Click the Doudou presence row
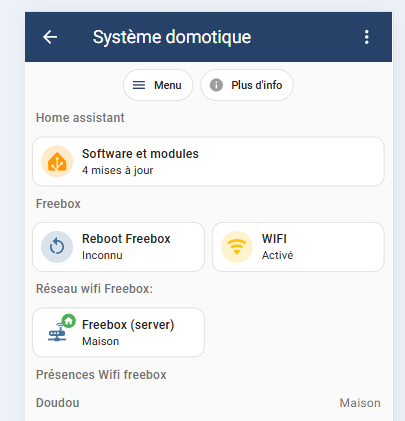 tap(208, 403)
